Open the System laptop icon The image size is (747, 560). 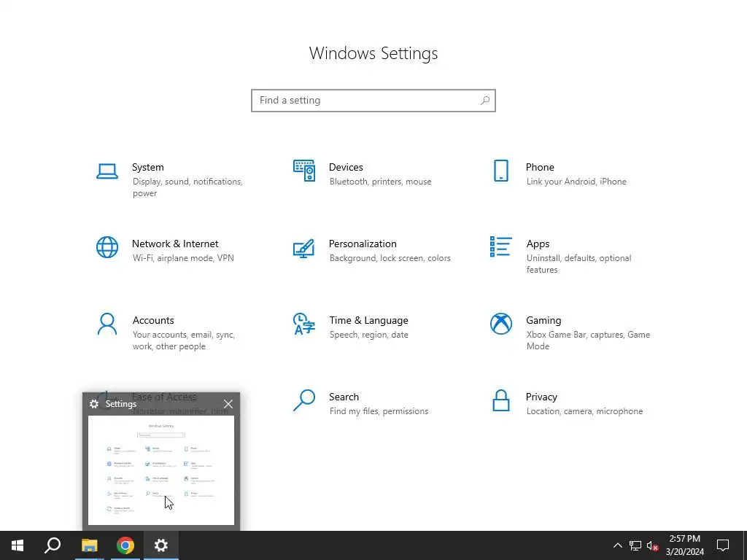coord(107,171)
